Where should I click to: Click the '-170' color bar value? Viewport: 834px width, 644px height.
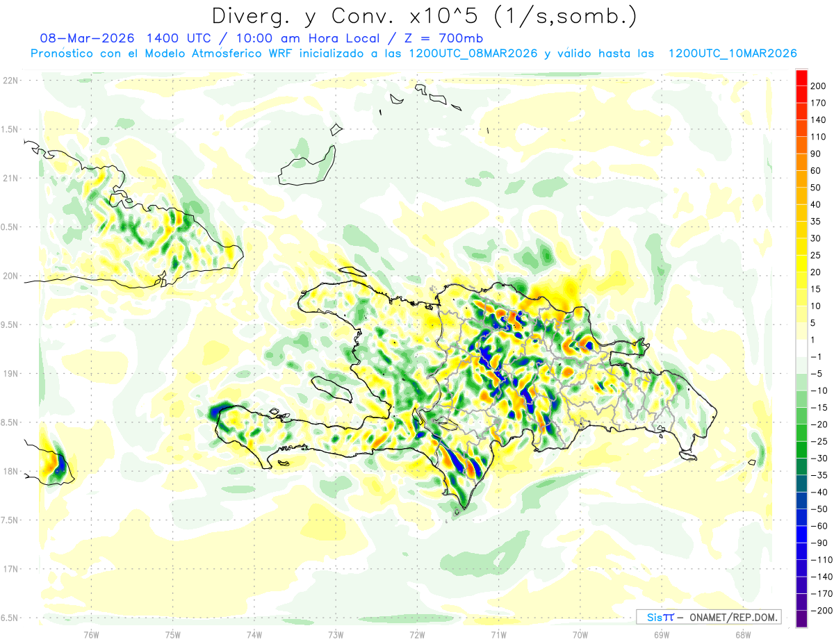[x=821, y=593]
